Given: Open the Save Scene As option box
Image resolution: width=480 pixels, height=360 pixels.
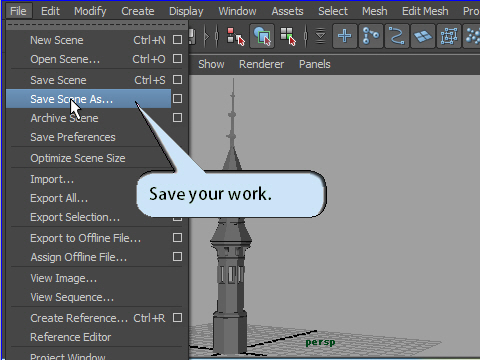Looking at the screenshot, I should coord(177,99).
